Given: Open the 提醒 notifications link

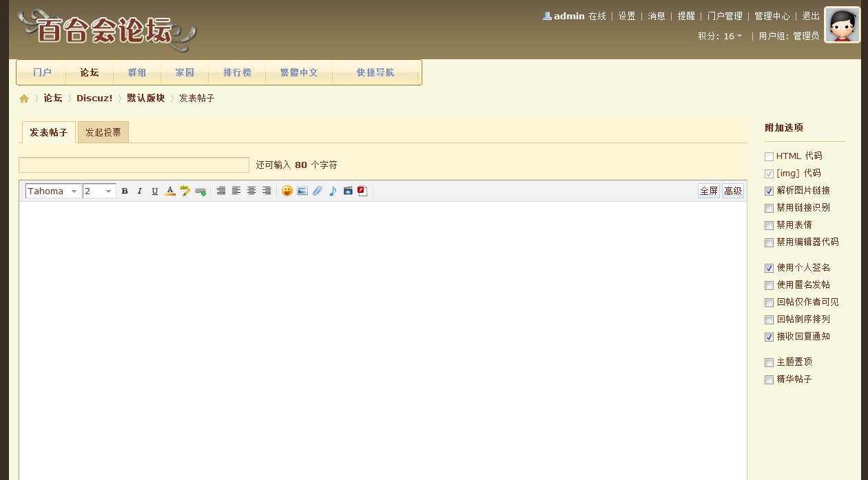Looking at the screenshot, I should click(686, 16).
